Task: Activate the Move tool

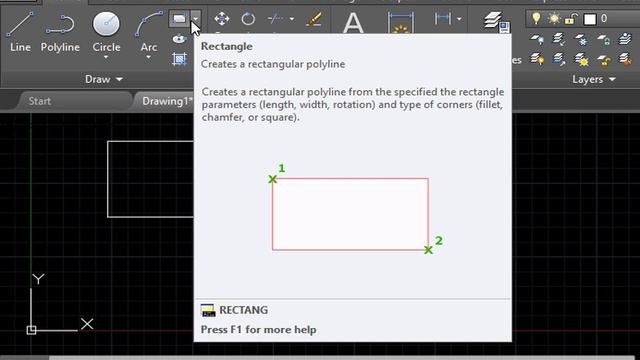Action: pyautogui.click(x=222, y=19)
